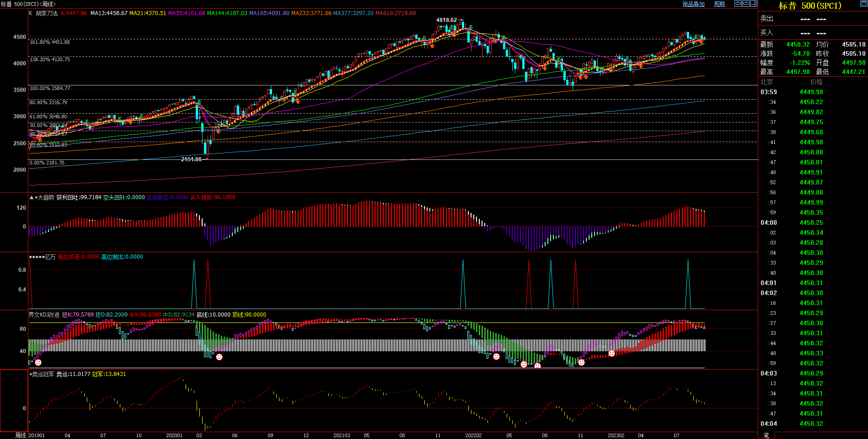Click the star icon before 奥运冠军 indicator
This screenshot has height=439, width=868.
click(x=31, y=374)
